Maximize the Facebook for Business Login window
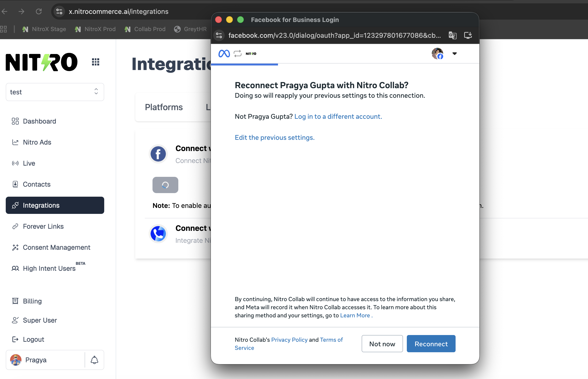 pyautogui.click(x=240, y=20)
